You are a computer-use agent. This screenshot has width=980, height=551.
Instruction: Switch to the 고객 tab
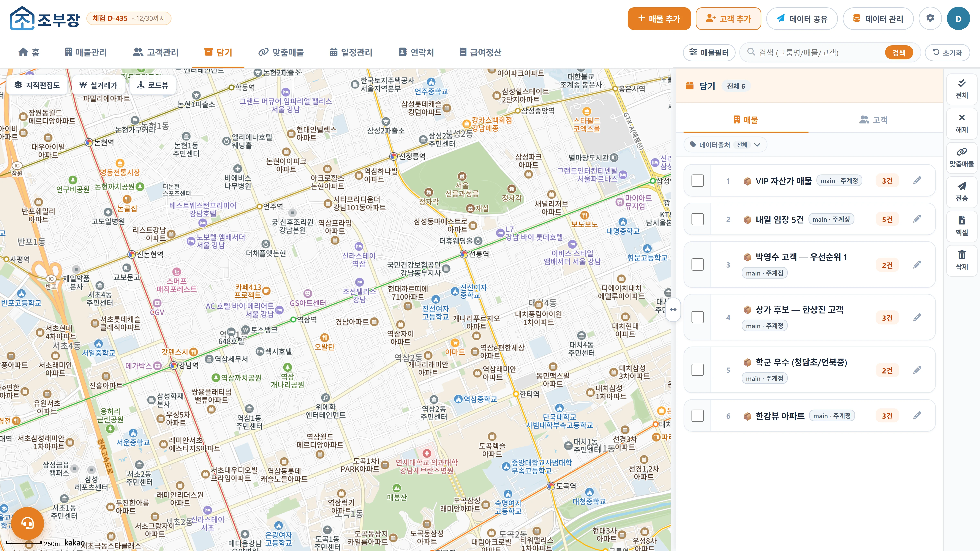pos(873,120)
